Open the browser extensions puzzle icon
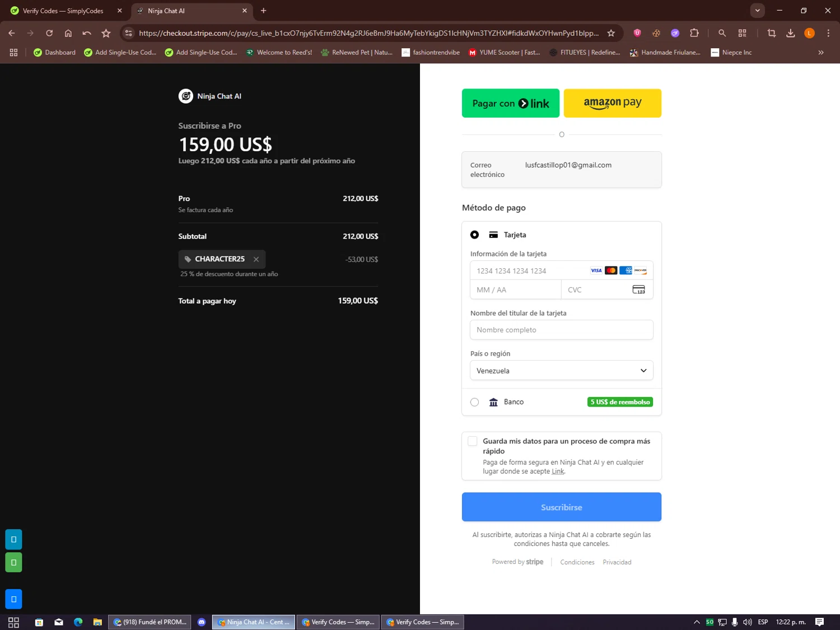Screen dimensions: 840x630 (694, 33)
